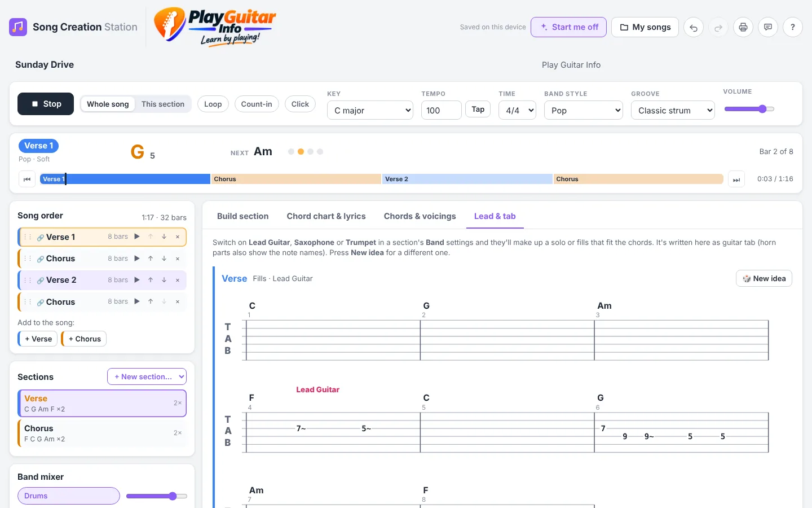Click the Tempo input field showing 100

(x=442, y=110)
